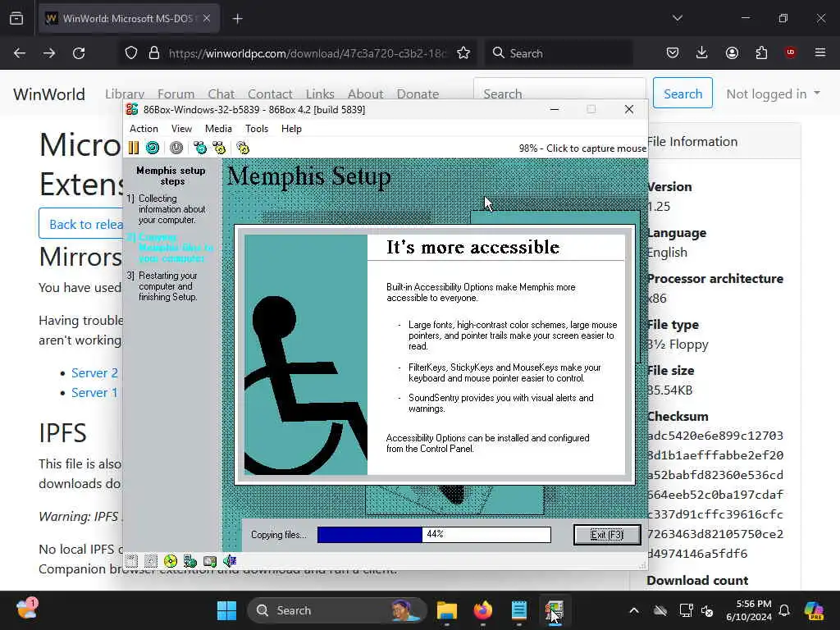840x630 pixels.
Task: Open the Firefox extensions puzzle icon
Action: [761, 53]
